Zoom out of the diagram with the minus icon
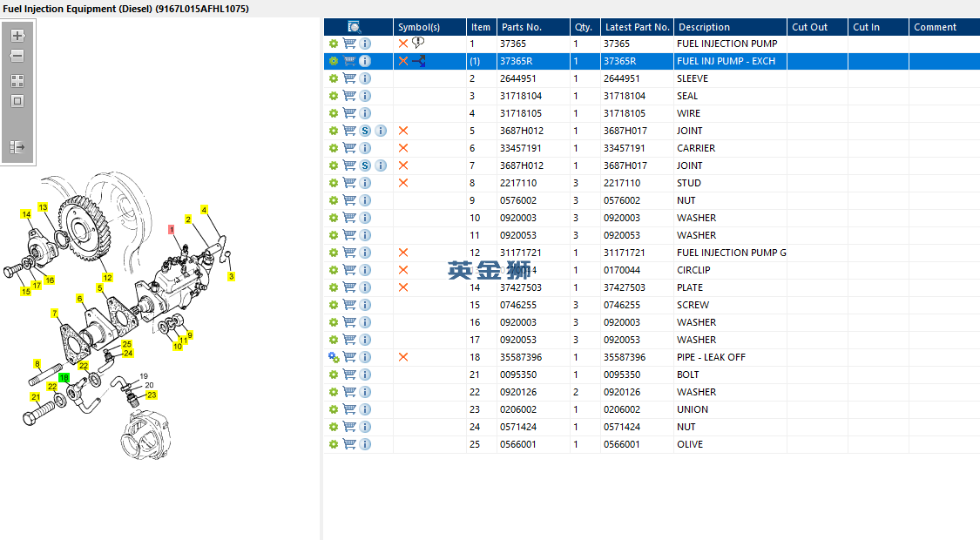The height and width of the screenshot is (540, 980). [x=17, y=57]
